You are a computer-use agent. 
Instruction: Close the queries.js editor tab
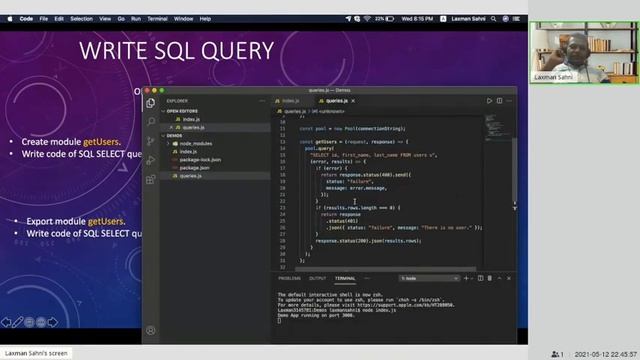coord(353,101)
